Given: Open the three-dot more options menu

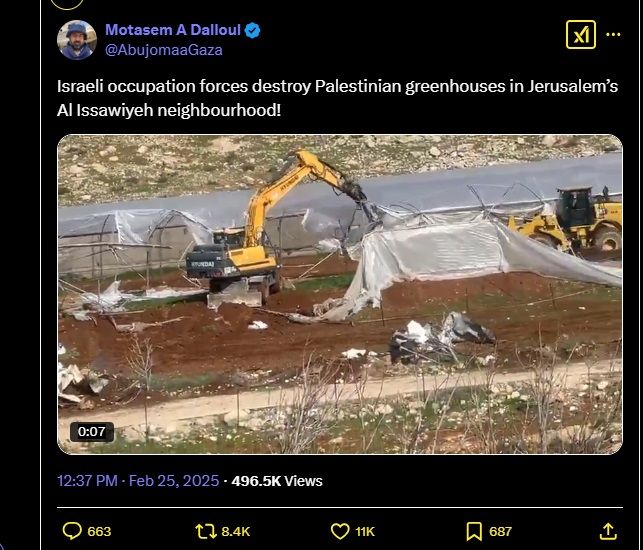Looking at the screenshot, I should pos(613,34).
